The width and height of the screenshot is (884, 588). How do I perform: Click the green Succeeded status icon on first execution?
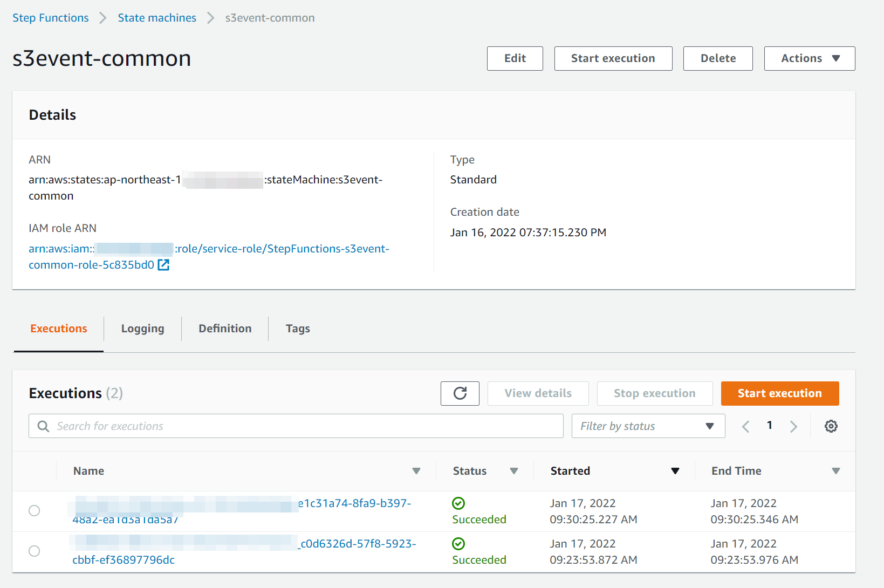coord(458,503)
